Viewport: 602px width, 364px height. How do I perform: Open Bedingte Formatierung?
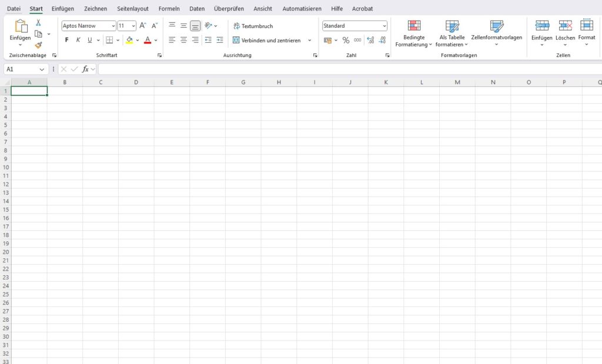(x=413, y=33)
